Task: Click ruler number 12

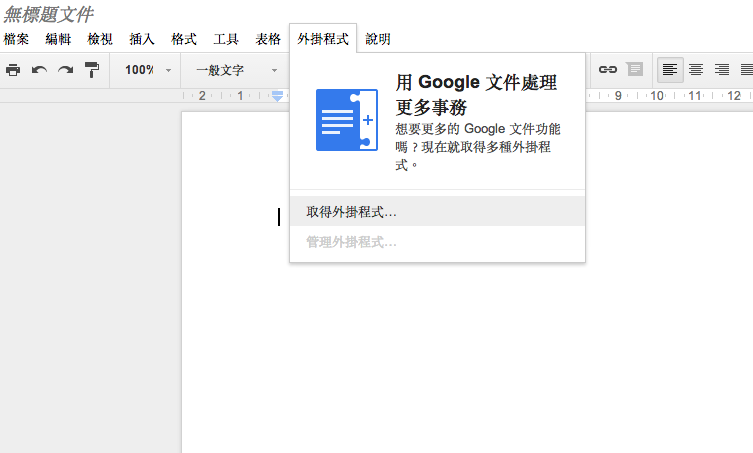Action: click(x=734, y=96)
